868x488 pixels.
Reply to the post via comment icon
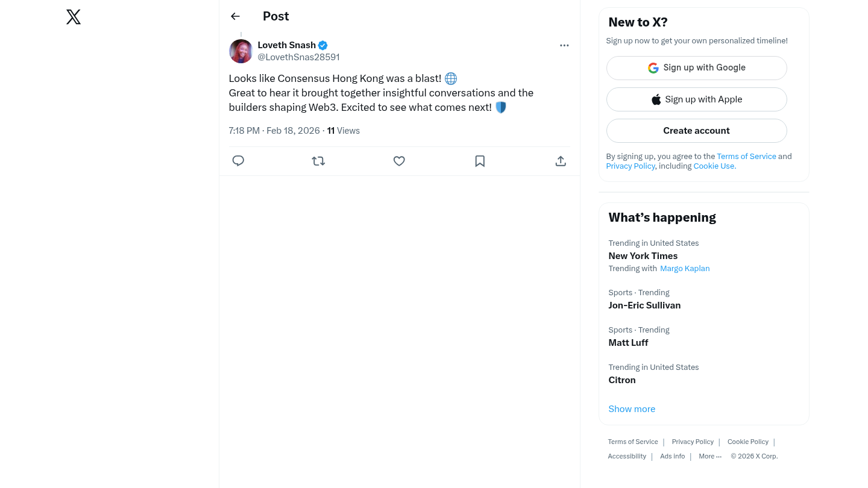tap(238, 161)
